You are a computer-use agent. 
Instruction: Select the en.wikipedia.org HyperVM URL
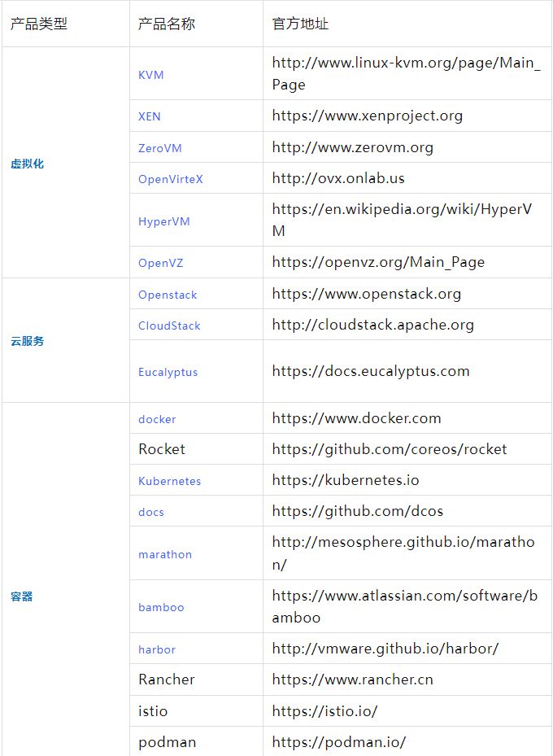click(402, 220)
